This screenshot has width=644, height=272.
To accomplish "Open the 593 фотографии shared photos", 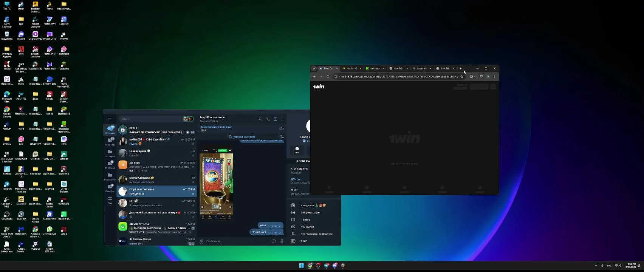I will (x=314, y=212).
